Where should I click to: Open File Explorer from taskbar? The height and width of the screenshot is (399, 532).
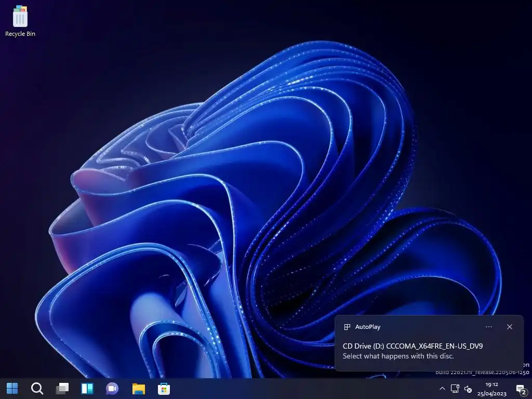click(x=138, y=389)
